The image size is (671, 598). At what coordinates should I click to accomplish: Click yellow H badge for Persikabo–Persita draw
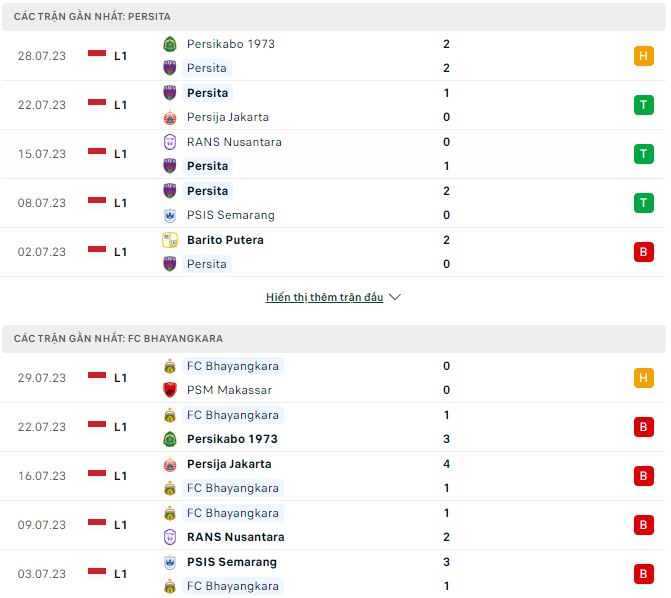click(643, 56)
